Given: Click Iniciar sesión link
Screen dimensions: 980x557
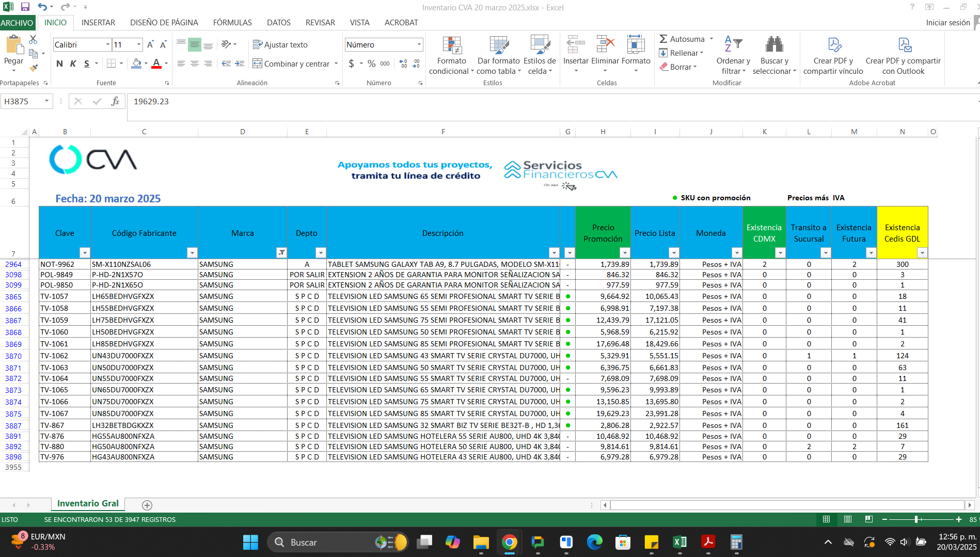Looking at the screenshot, I should [x=947, y=23].
